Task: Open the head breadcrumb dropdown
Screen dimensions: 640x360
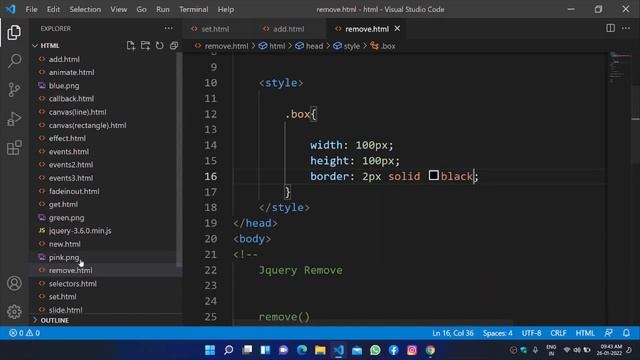Action: 309,46
